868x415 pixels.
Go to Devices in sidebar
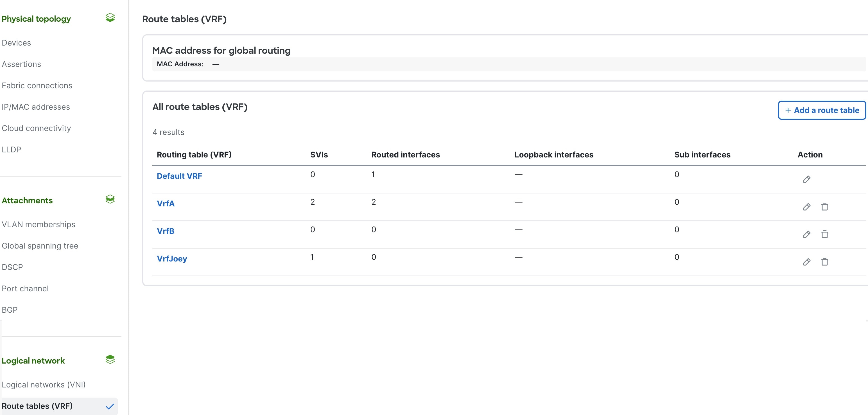tap(16, 43)
